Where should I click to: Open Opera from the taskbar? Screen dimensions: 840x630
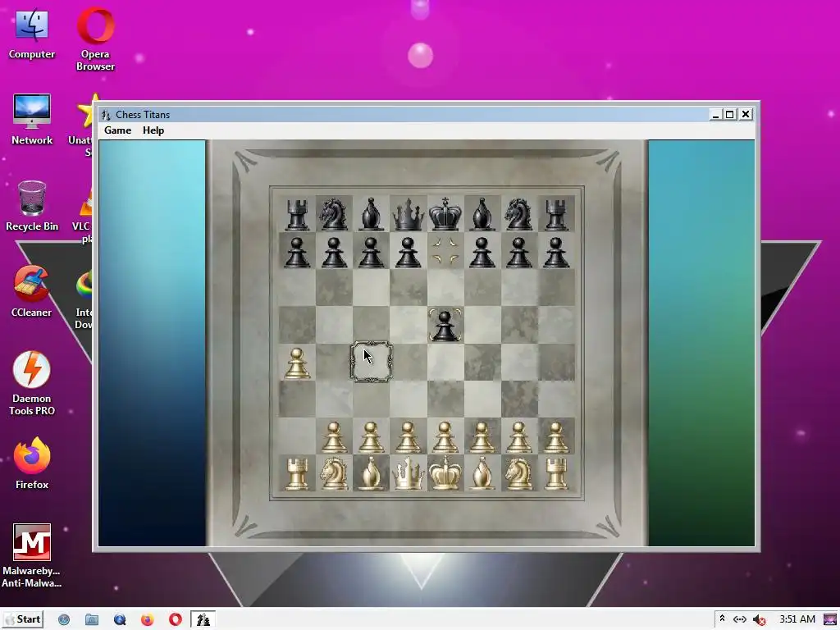point(176,620)
